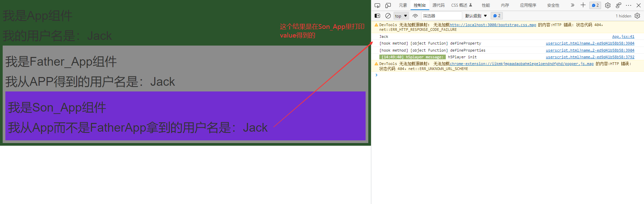This screenshot has width=644, height=204.
Task: Open the App.jsx:41 source link
Action: pyautogui.click(x=623, y=37)
